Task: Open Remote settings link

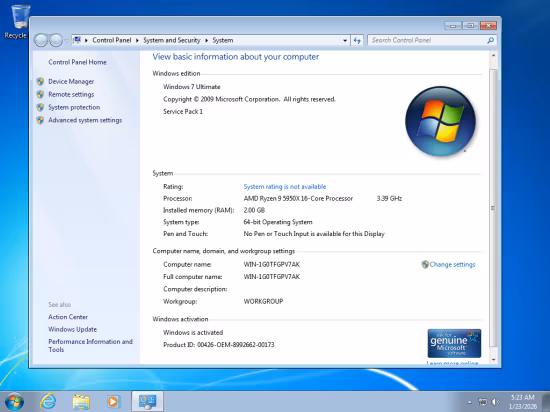Action: pyautogui.click(x=71, y=94)
